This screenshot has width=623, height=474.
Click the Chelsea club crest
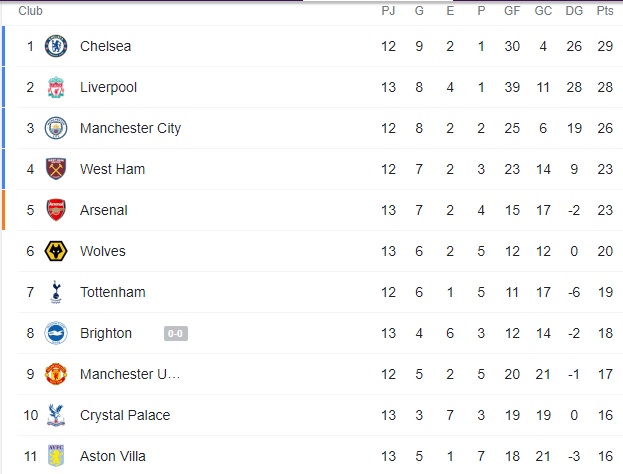point(56,46)
